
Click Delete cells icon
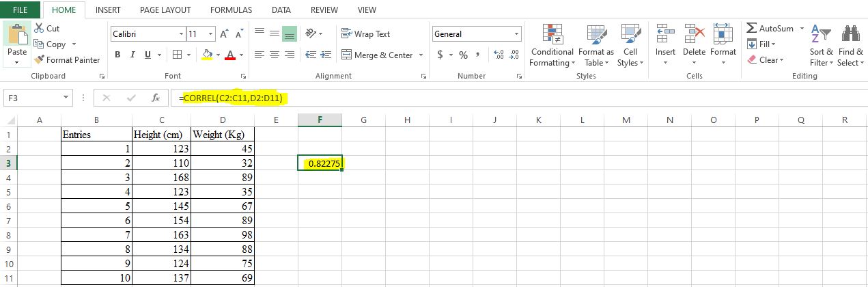click(x=695, y=33)
